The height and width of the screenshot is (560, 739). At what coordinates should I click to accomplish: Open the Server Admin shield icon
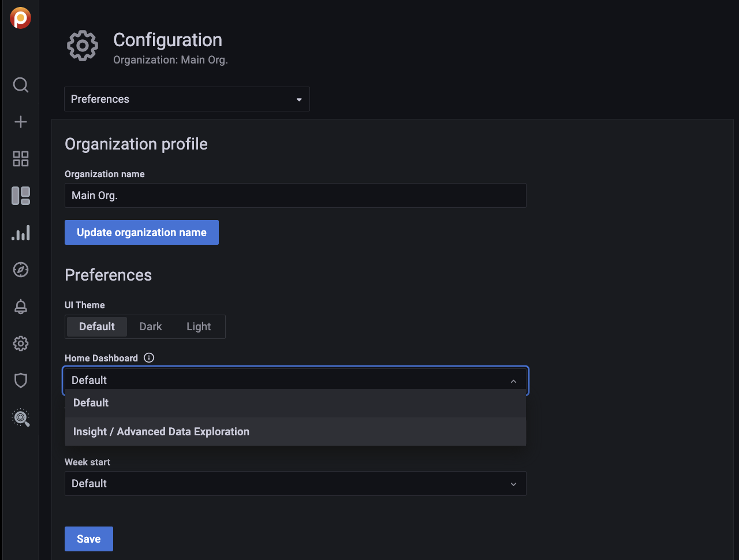(x=21, y=380)
